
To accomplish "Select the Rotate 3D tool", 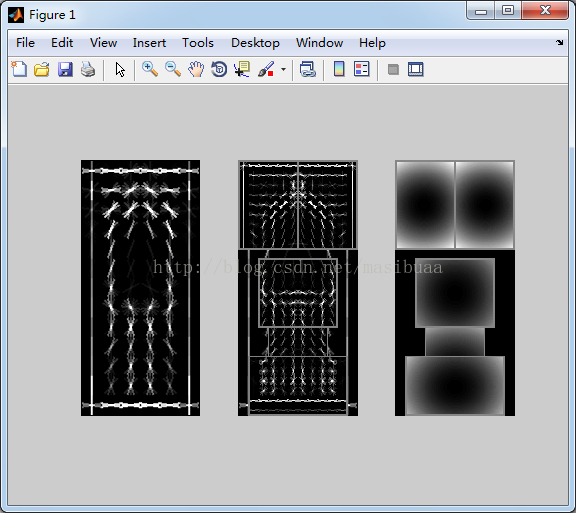I will click(219, 69).
